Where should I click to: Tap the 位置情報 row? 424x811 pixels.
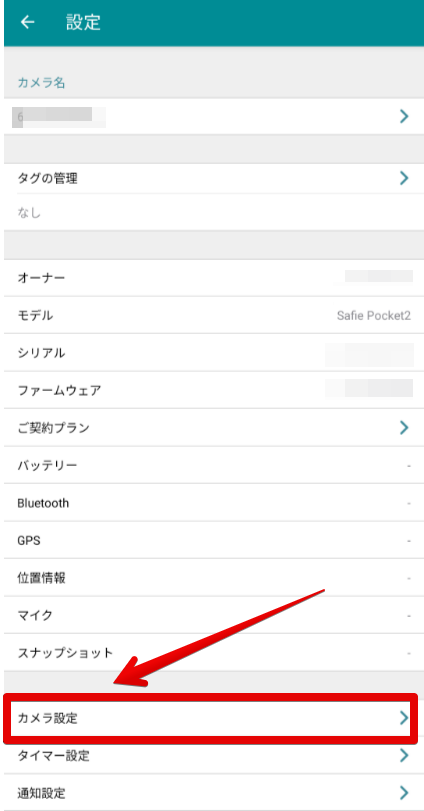tap(214, 578)
